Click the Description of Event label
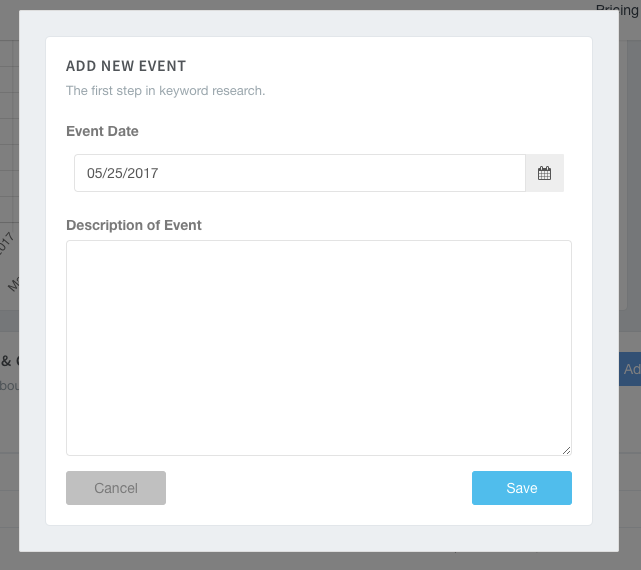 tap(134, 225)
